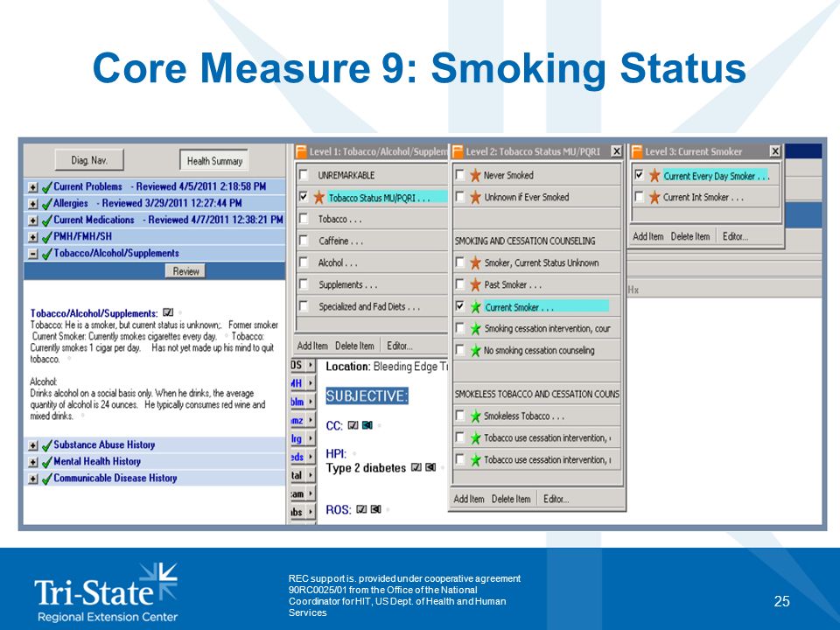Click the Review button

click(x=185, y=271)
